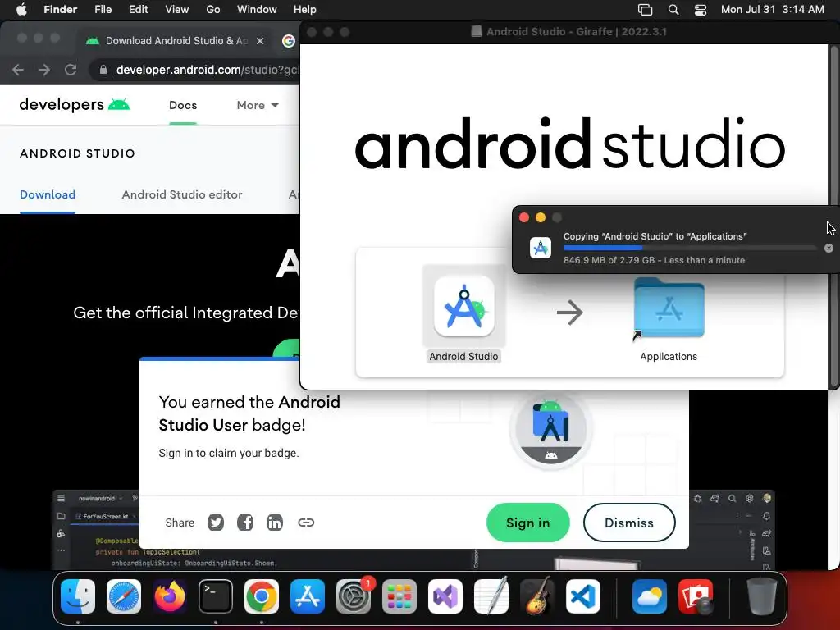Screen dimensions: 840x630
Task: Share the badge on LinkedIn
Action: (x=275, y=523)
